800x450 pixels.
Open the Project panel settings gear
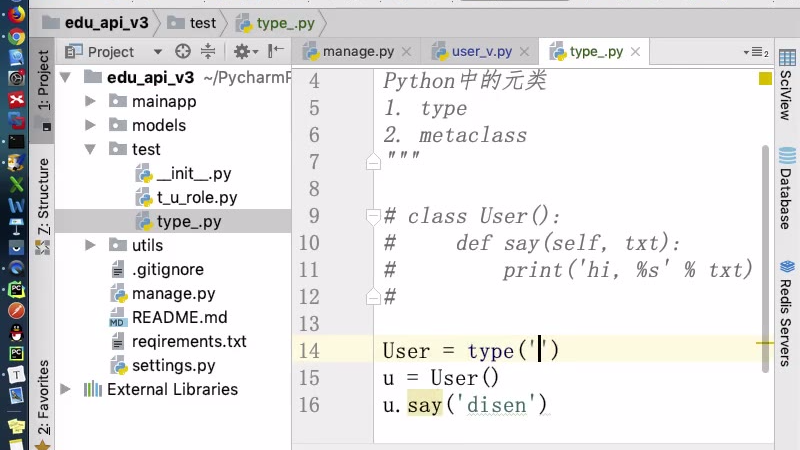tap(241, 52)
